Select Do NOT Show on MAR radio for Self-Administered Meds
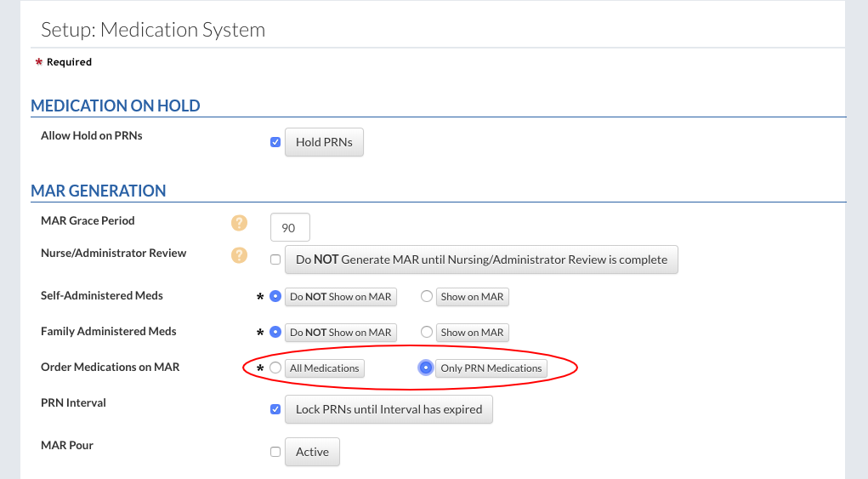Image resolution: width=868 pixels, height=479 pixels. pyautogui.click(x=275, y=297)
